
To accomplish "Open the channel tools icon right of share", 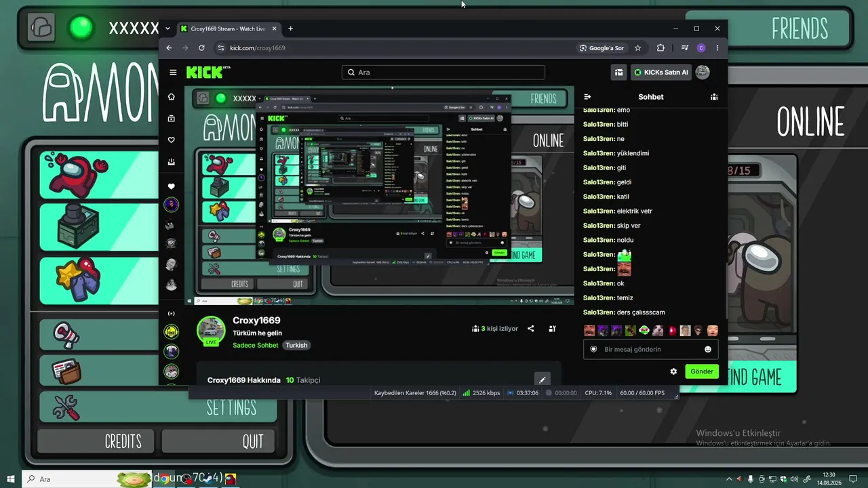I will point(553,329).
